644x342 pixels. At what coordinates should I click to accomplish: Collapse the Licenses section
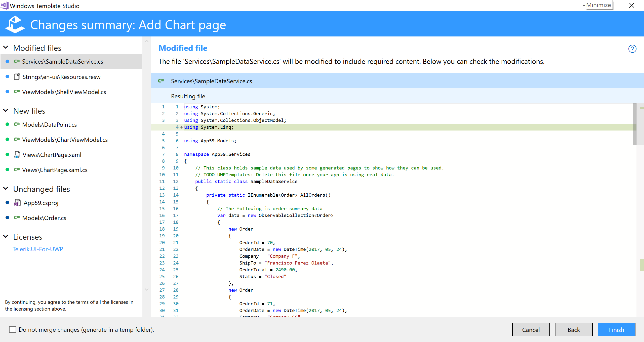5,236
